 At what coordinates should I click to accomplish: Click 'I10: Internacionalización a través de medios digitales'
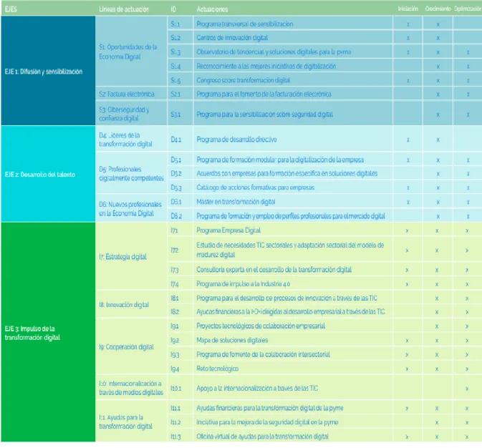tap(131, 388)
